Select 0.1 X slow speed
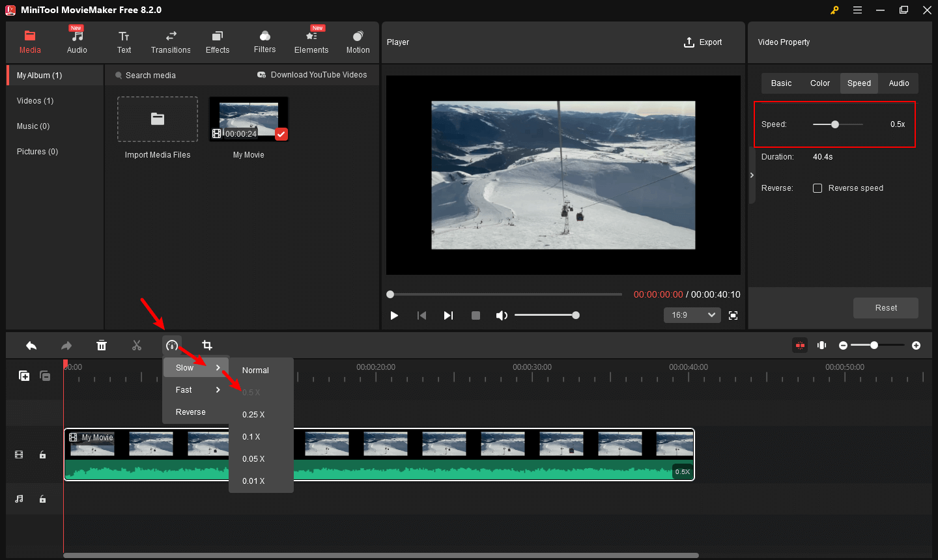Screen dimensions: 938x560 (x=261, y=437)
